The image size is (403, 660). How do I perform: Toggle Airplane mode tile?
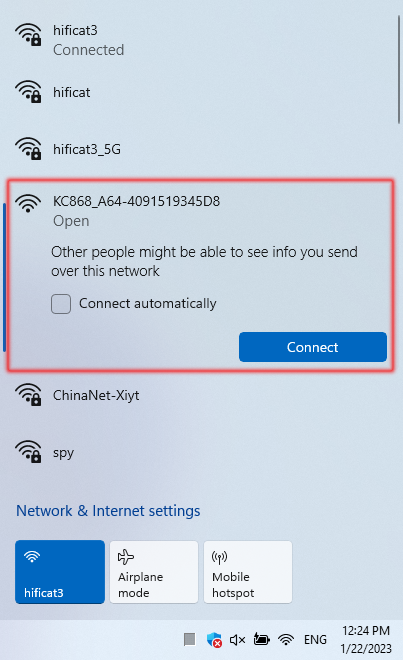click(x=154, y=572)
